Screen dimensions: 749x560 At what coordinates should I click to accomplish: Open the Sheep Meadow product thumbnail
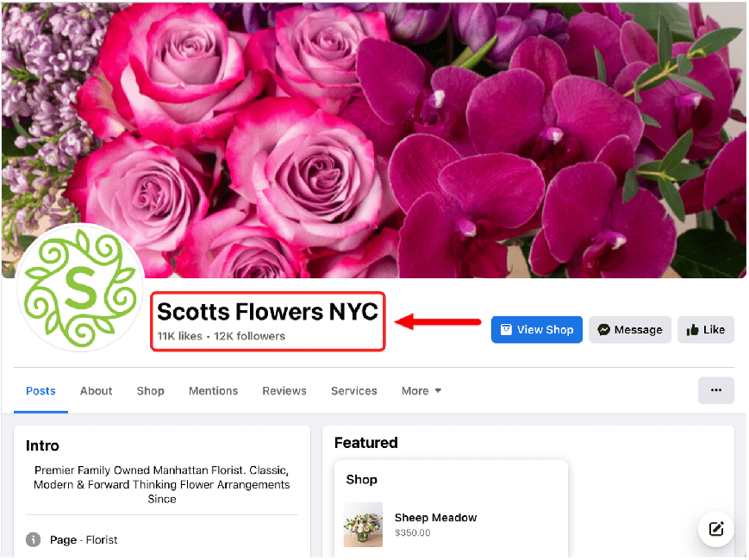coord(363,524)
